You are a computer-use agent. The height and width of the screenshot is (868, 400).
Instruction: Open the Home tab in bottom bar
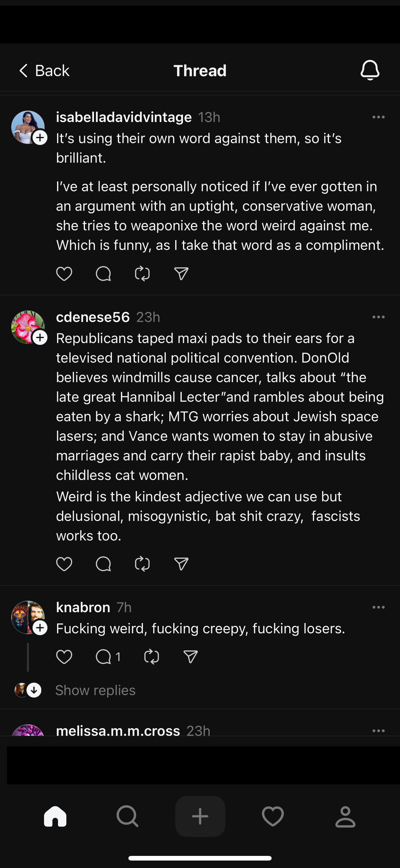(55, 816)
